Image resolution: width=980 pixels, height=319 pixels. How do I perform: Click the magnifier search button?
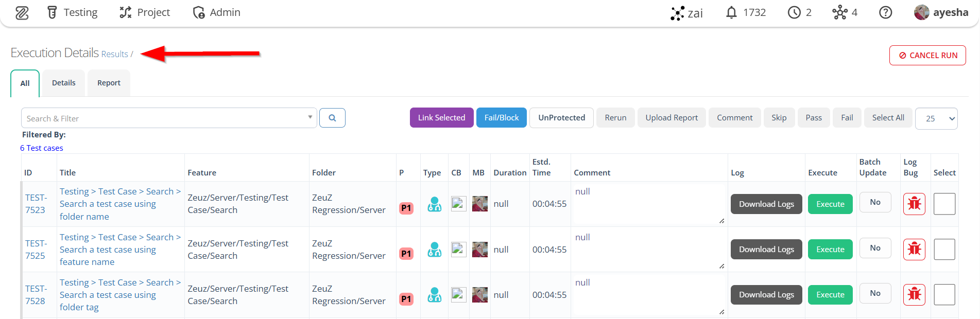(332, 118)
